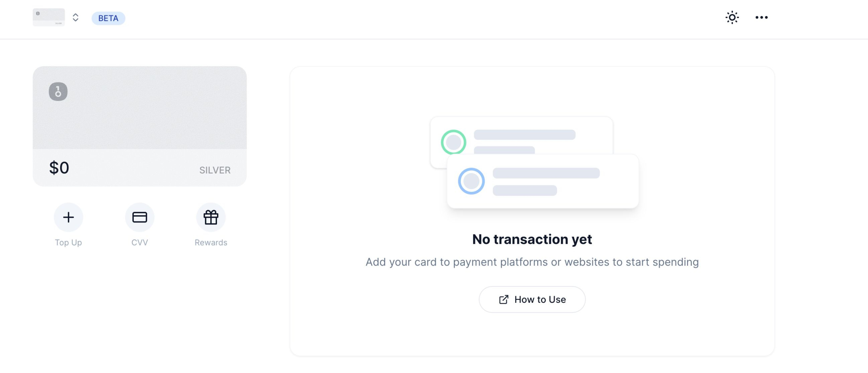
Task: Click the green circle placeholder transaction icon
Action: coord(453,142)
